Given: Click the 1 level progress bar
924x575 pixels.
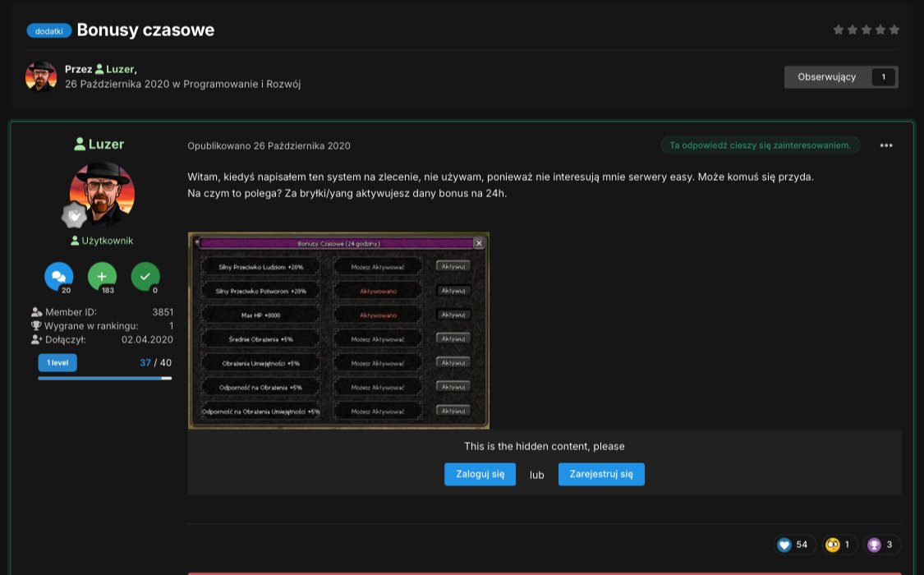Looking at the screenshot, I should point(104,378).
